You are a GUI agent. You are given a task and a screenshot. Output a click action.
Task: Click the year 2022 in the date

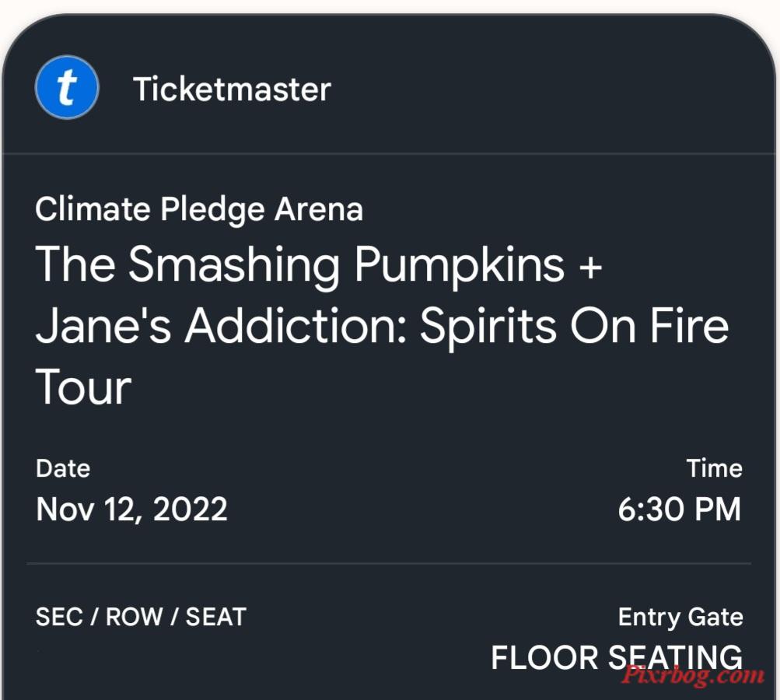(190, 509)
